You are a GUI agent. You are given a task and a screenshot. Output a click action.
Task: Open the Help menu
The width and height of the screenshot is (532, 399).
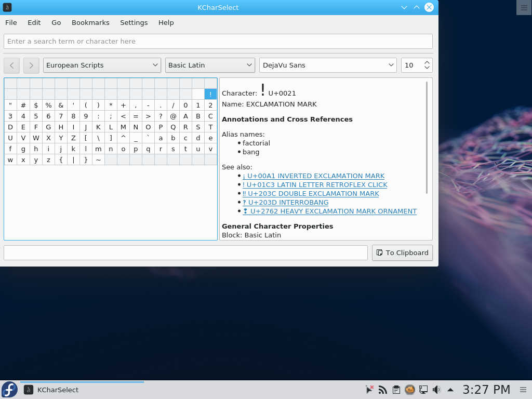pyautogui.click(x=166, y=23)
